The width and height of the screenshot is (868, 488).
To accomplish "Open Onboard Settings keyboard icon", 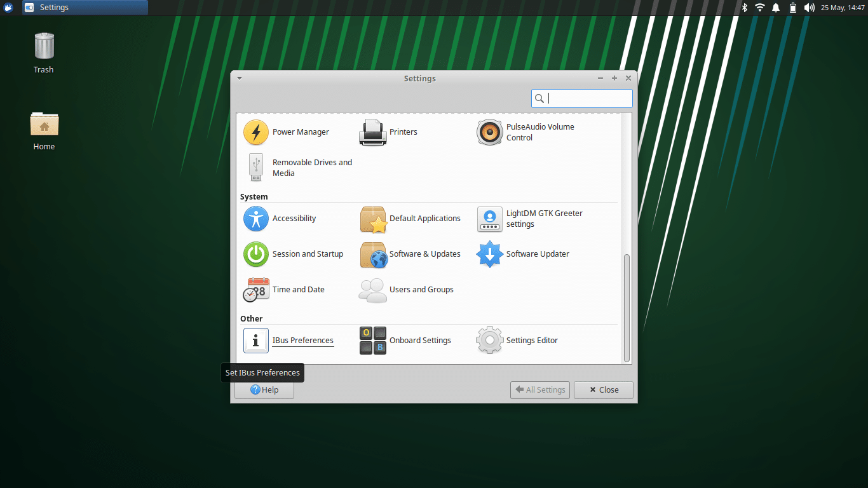I will coord(373,341).
